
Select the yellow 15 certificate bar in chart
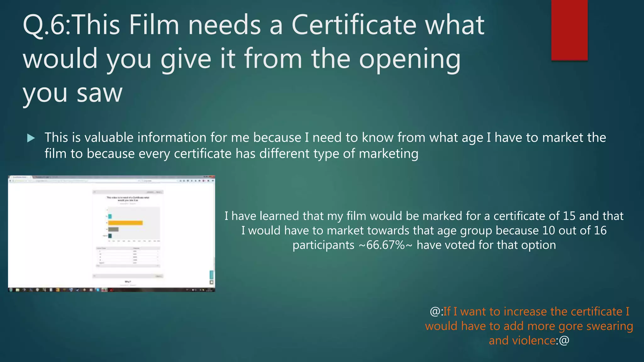125,223
